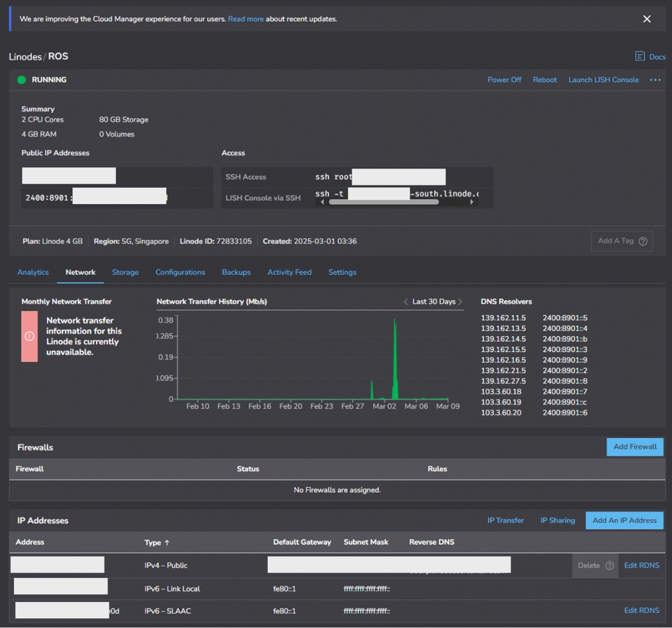Open IP Sharing

[558, 520]
